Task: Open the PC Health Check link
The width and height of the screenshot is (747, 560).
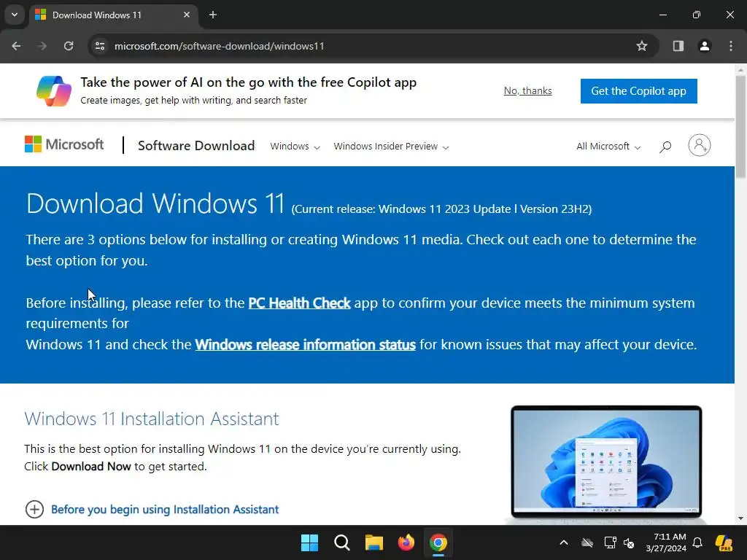Action: [299, 303]
